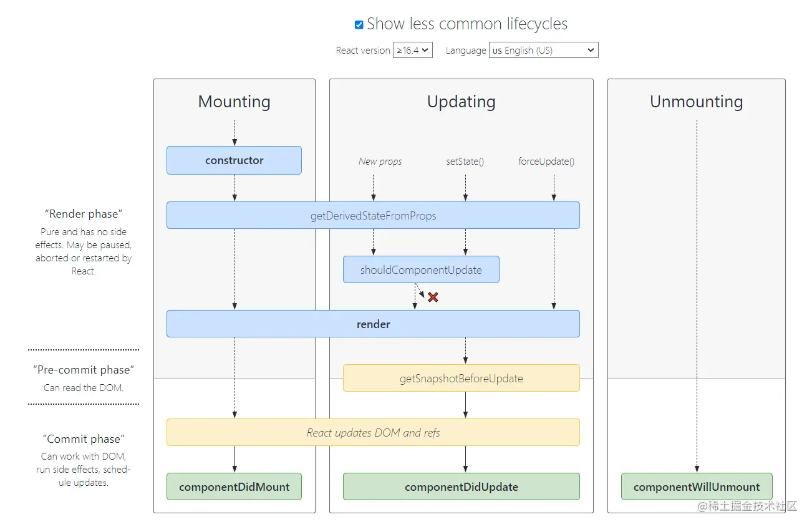812x527 pixels.
Task: Open the getSnapshotBeforeUpdate method box
Action: pyautogui.click(x=461, y=379)
